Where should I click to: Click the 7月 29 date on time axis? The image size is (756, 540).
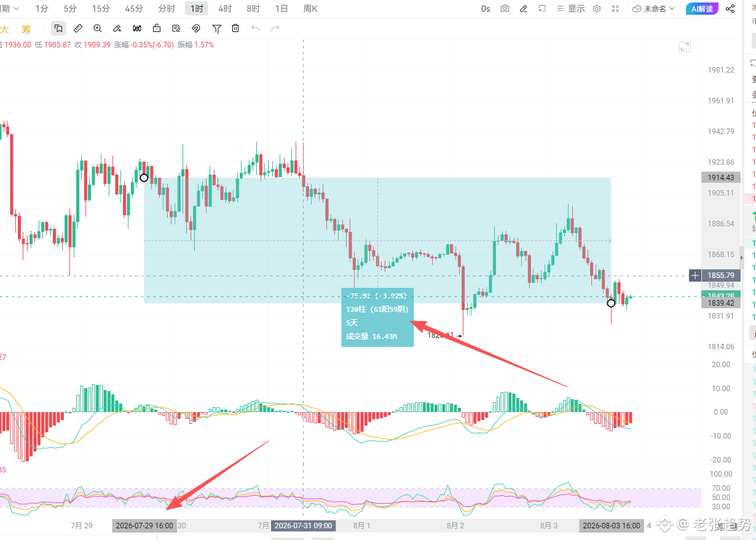(82, 526)
